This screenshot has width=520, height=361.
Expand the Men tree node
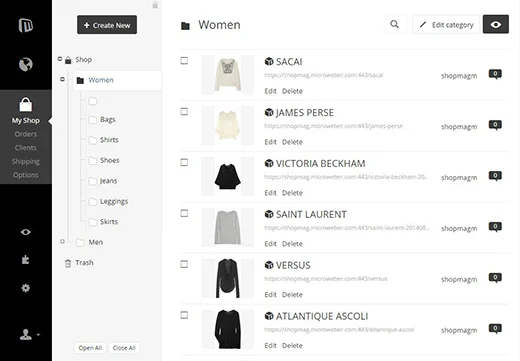[62, 241]
